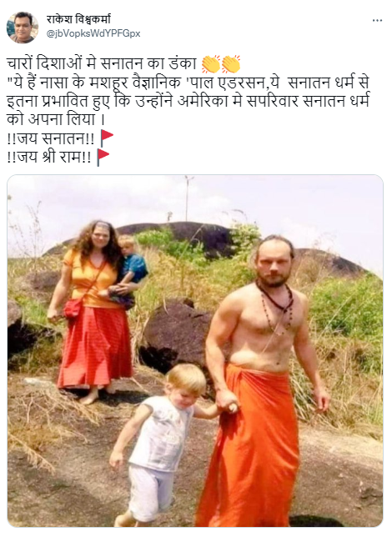The width and height of the screenshot is (392, 537).
Task: Click राकेश विश्वकर्मा's profile avatar
Action: coord(23,27)
